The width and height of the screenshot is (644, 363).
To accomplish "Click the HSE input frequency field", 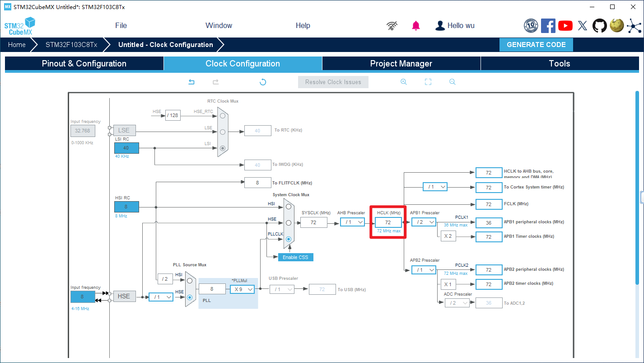I will pyautogui.click(x=83, y=297).
